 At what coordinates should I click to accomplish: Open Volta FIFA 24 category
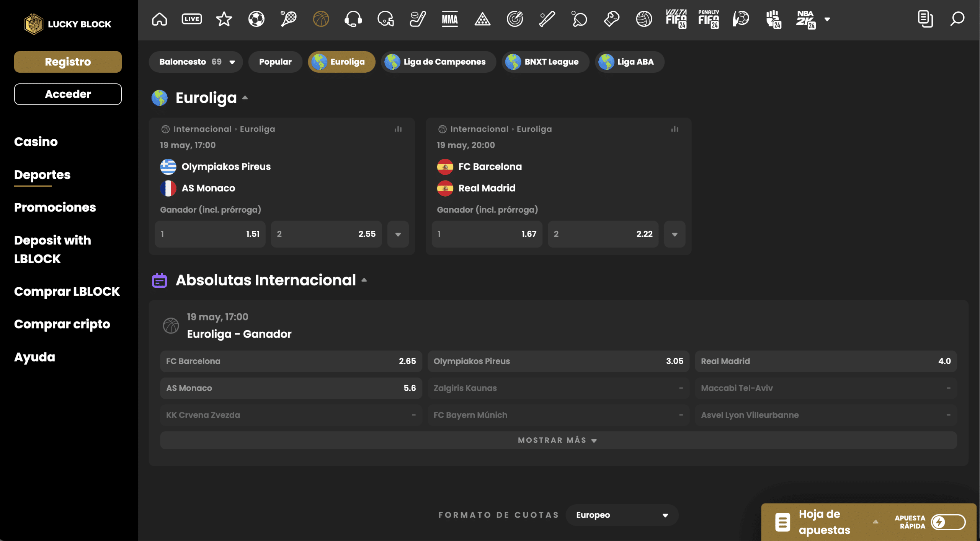pos(676,19)
